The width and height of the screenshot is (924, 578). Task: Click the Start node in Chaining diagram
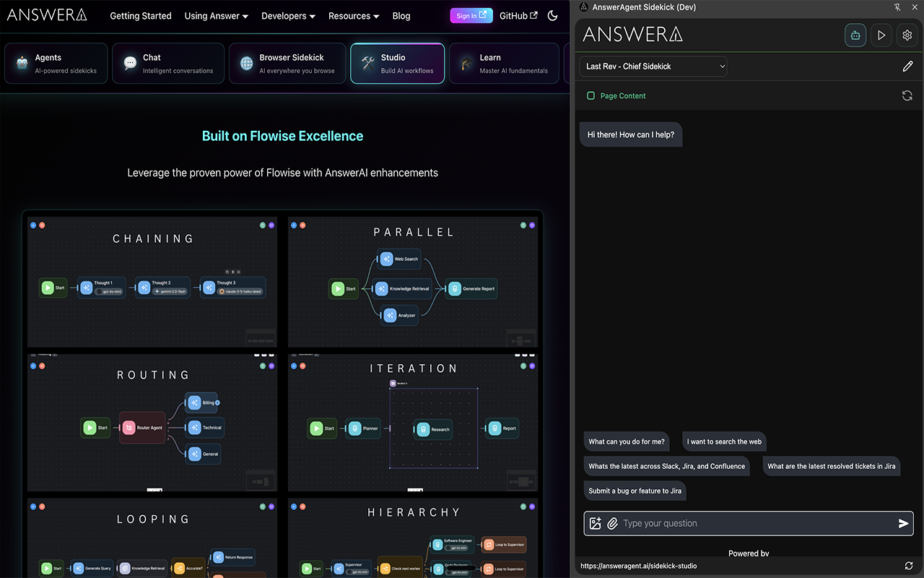click(x=53, y=288)
